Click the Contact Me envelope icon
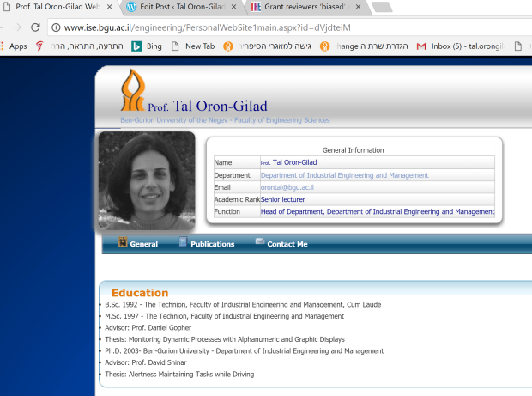 (x=260, y=243)
